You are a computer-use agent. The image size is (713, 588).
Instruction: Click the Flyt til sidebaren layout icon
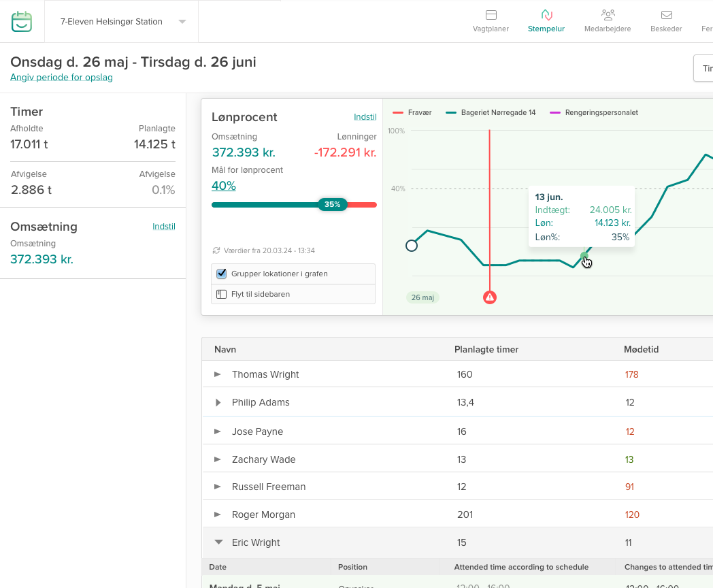tap(221, 294)
